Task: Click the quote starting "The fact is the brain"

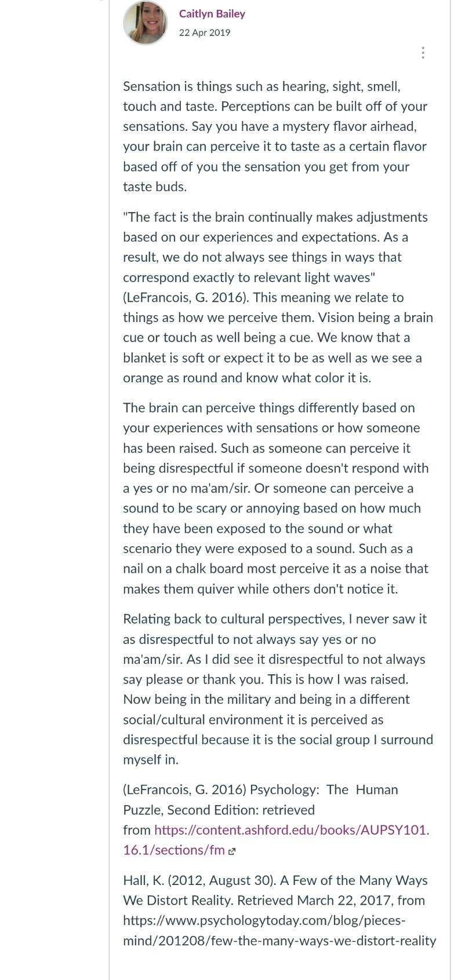Action: click(275, 247)
